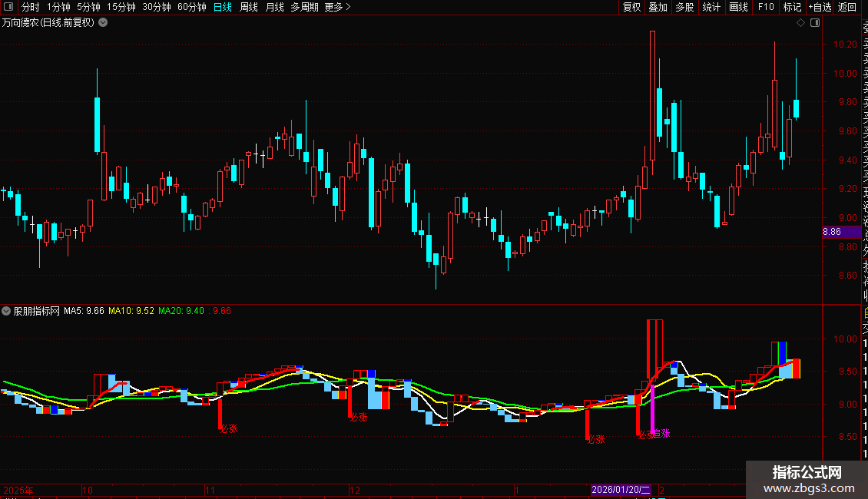868x499 pixels.
Task: Select the 日线 daily chart tab
Action: click(x=223, y=7)
